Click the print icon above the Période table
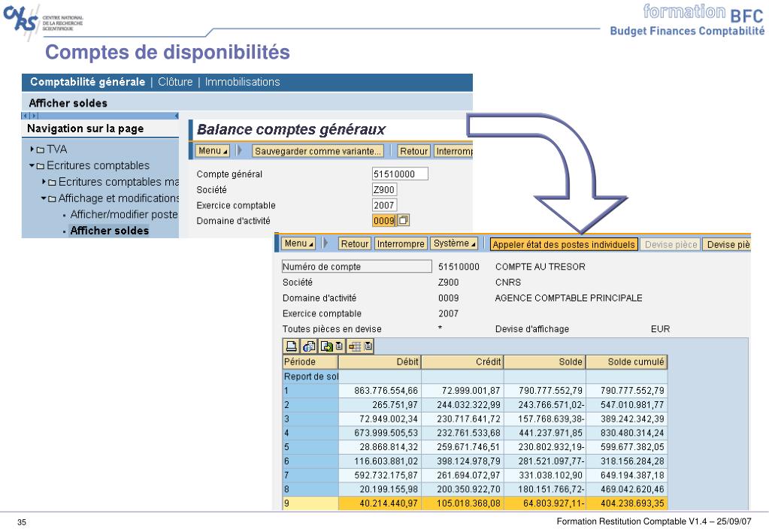The image size is (769, 532). [x=291, y=346]
